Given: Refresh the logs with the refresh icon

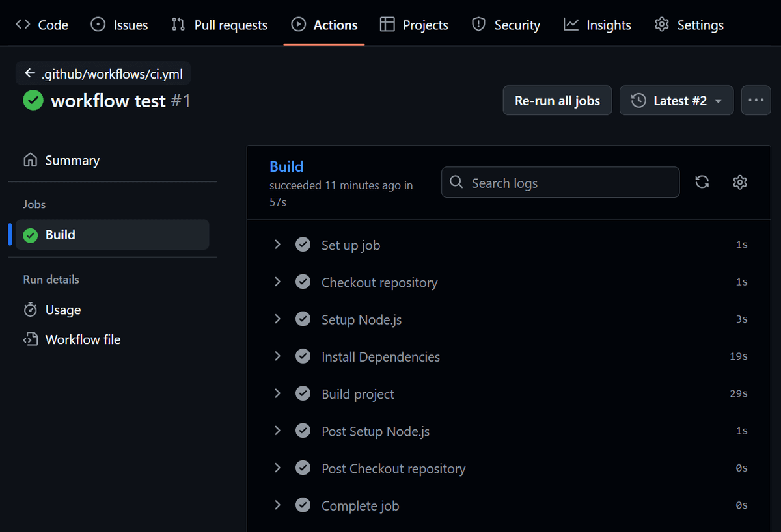Looking at the screenshot, I should 702,182.
